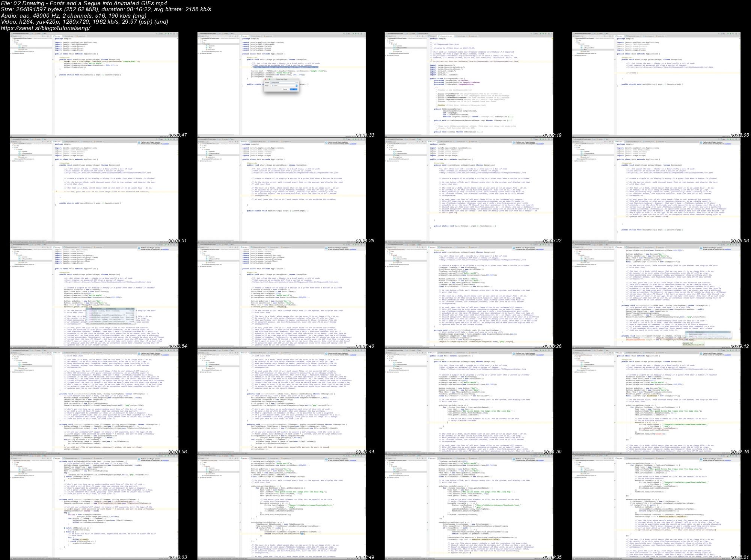751x560 pixels.
Task: View the 00:09:12 video frame
Action: tap(657, 296)
